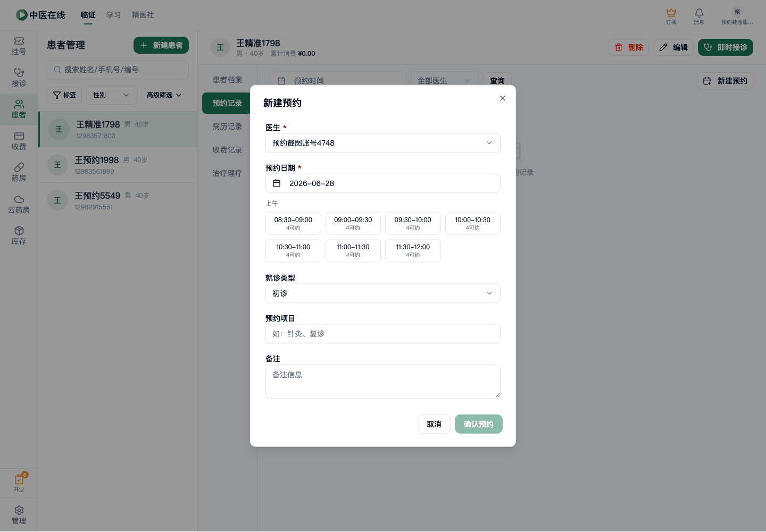Switch to the 临证 top tab
Screen dimensions: 766x532
click(88, 15)
